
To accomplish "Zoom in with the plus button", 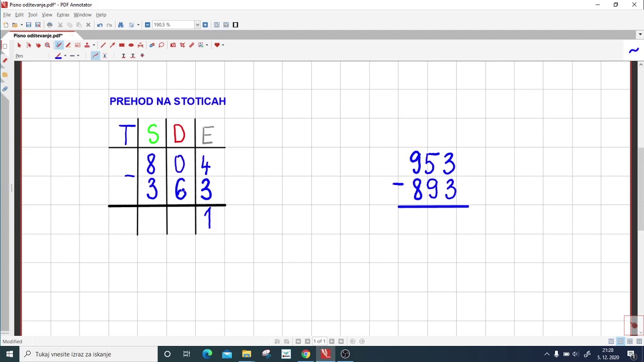I will (205, 25).
